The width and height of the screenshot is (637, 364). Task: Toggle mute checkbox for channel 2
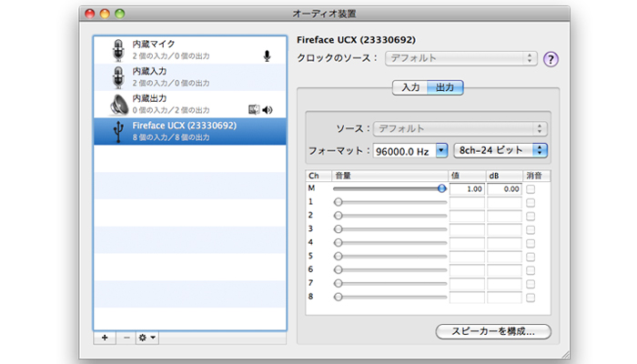(x=531, y=217)
